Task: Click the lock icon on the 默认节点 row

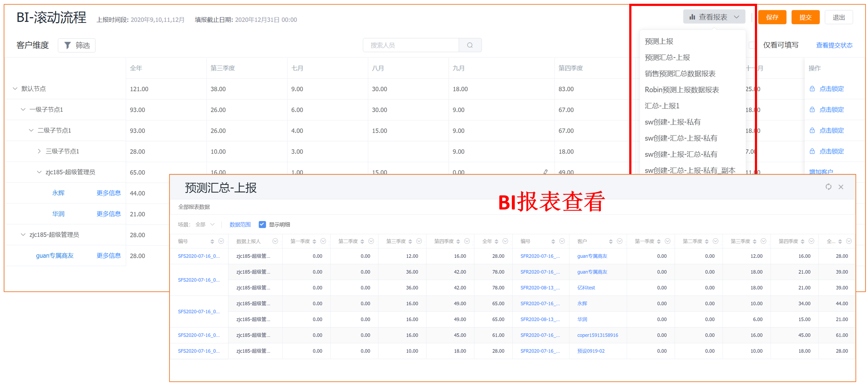Action: coord(812,89)
